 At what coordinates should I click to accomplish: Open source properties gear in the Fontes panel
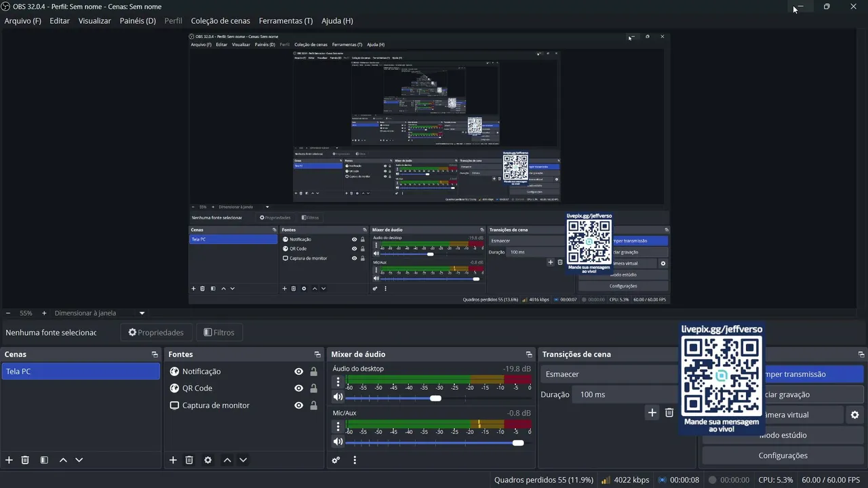208,460
